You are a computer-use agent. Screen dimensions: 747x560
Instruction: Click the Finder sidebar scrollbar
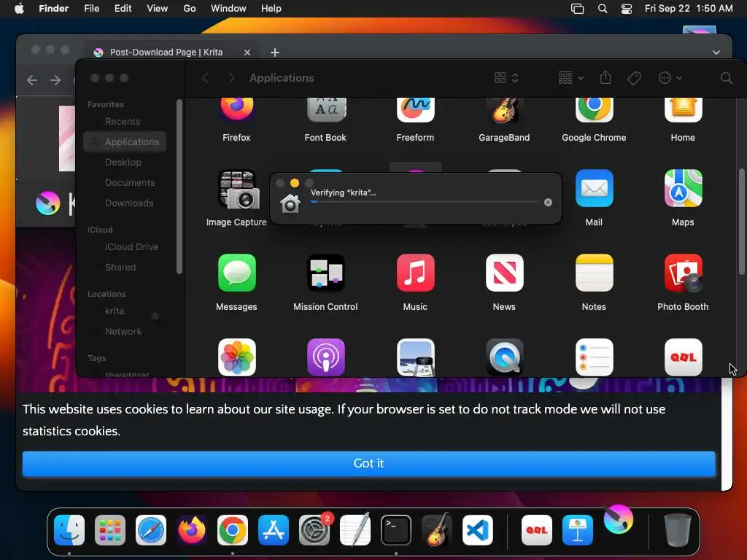(x=179, y=187)
